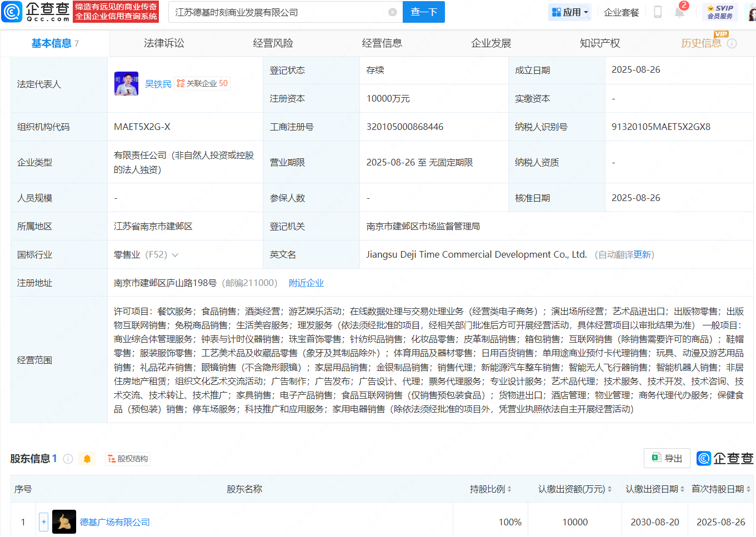
Task: Click the 附近企业 link
Action: coord(306,283)
